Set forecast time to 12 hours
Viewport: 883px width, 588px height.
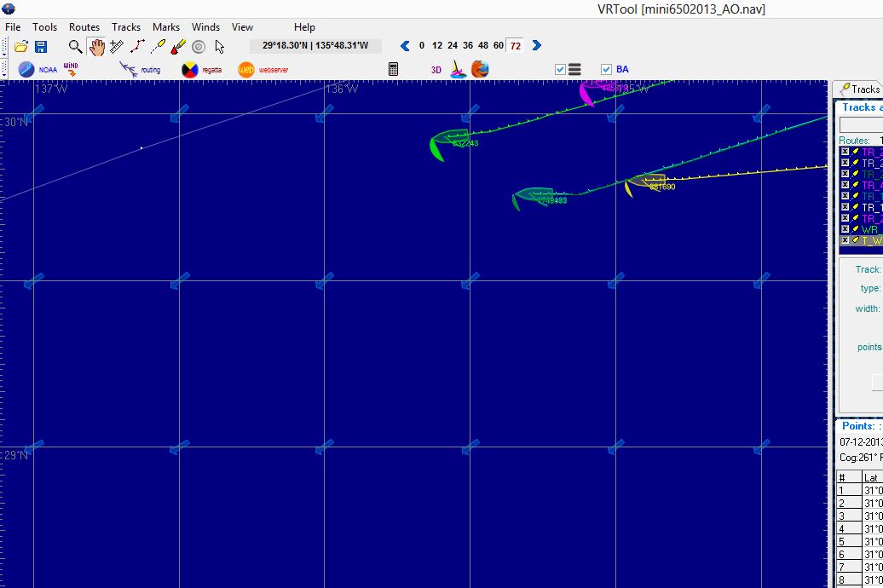click(437, 46)
